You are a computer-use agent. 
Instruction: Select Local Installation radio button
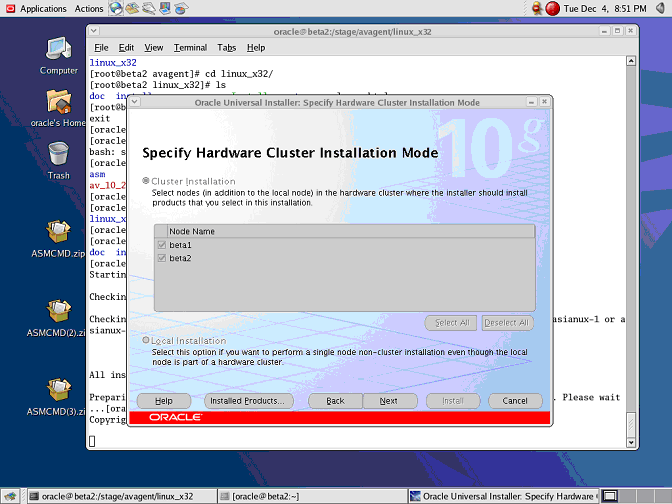click(x=146, y=340)
